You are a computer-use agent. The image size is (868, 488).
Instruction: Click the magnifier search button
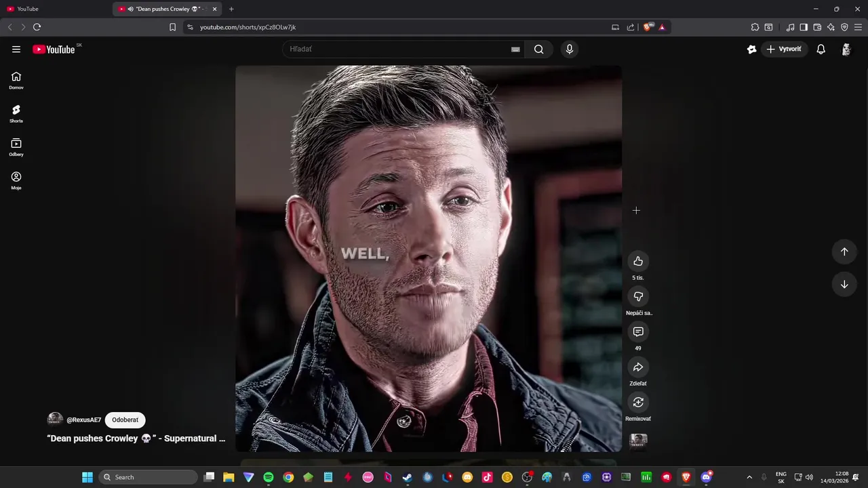pos(538,49)
